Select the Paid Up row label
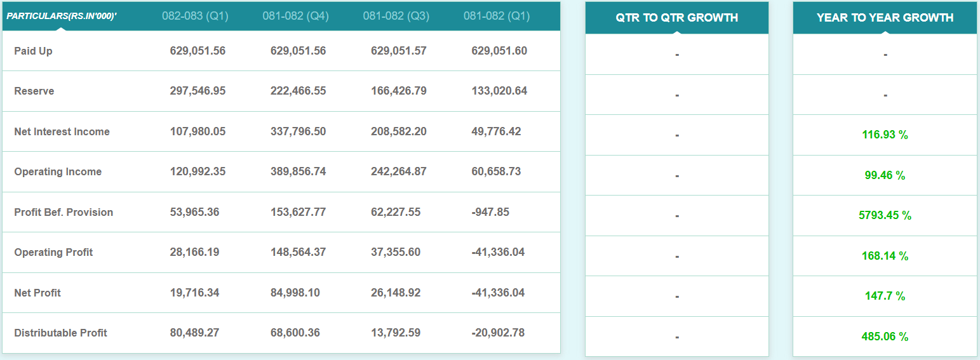This screenshot has height=360, width=980. pyautogui.click(x=33, y=51)
